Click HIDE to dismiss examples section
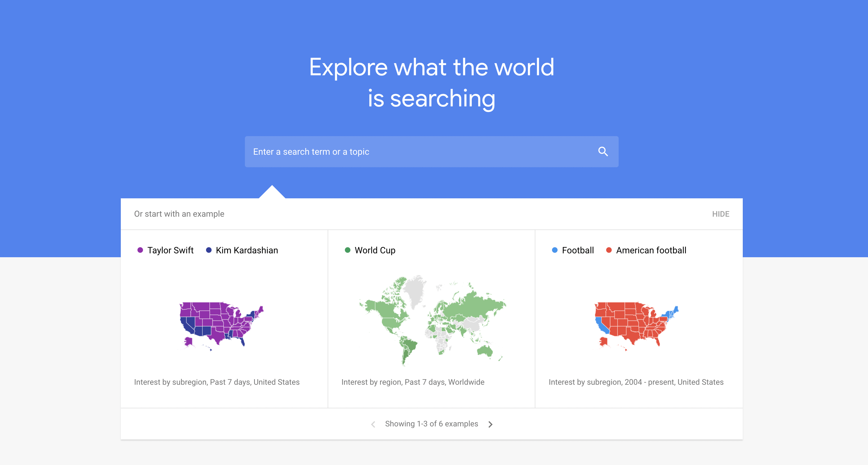The image size is (868, 465). [721, 214]
